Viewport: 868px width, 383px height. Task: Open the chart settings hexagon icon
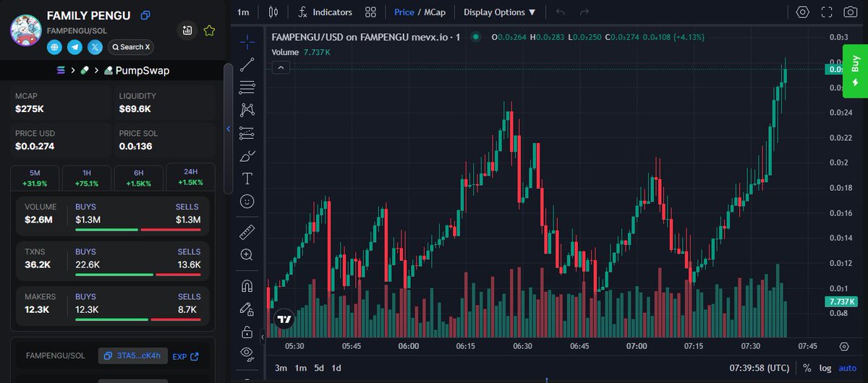(x=803, y=12)
